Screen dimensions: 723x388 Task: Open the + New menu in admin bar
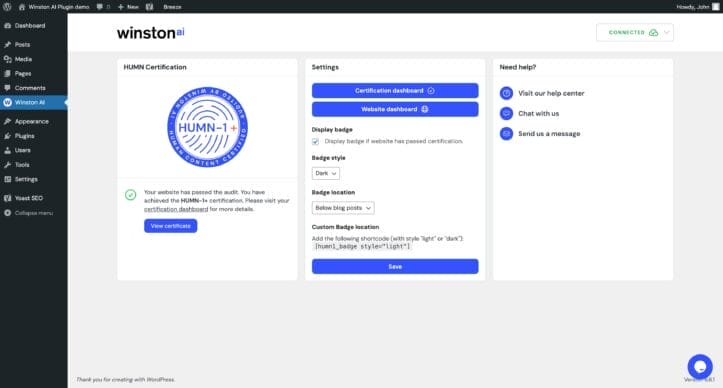pos(128,7)
